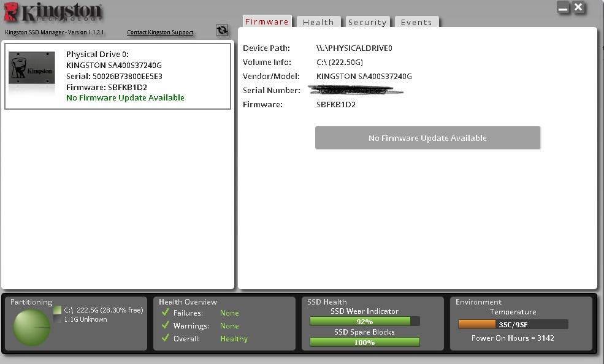Screen dimensions: 604x364
Task: Click the Physical Drive 0 heading
Action: tap(97, 55)
